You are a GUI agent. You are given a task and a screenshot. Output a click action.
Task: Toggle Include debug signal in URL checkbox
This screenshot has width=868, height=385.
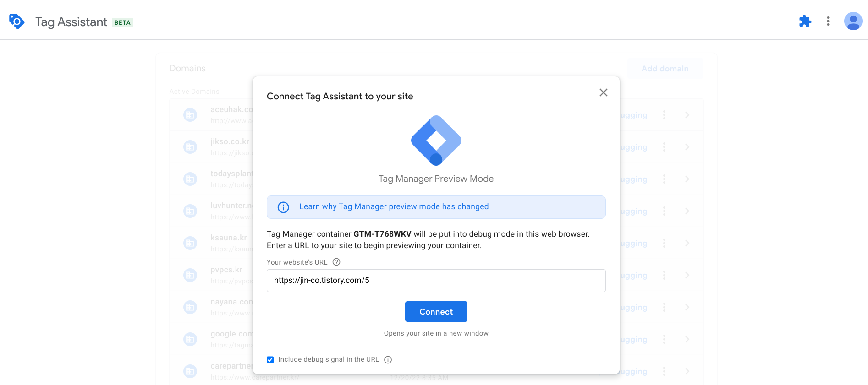point(270,360)
